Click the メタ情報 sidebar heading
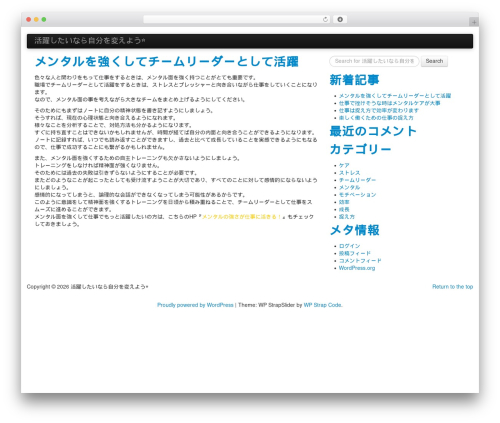 pos(354,230)
